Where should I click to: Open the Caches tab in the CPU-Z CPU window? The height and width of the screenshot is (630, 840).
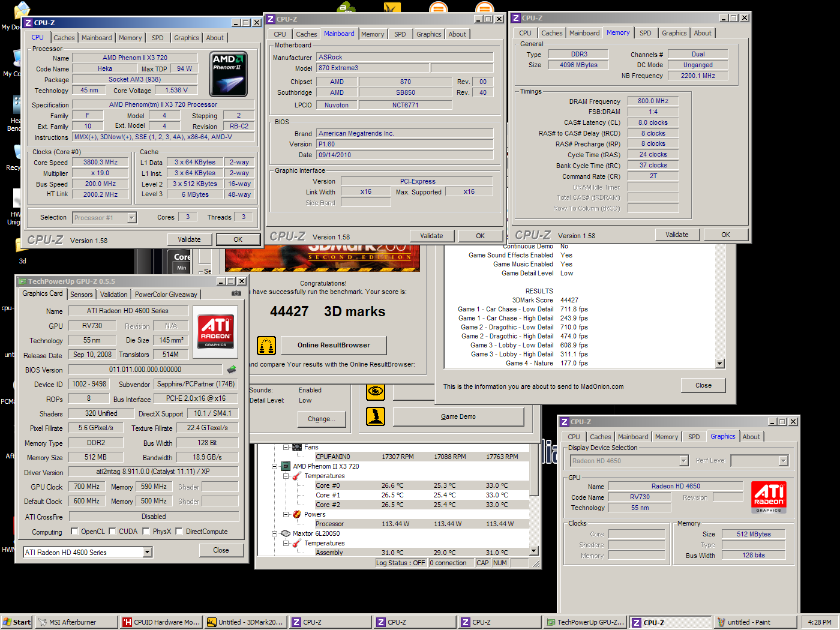click(64, 38)
